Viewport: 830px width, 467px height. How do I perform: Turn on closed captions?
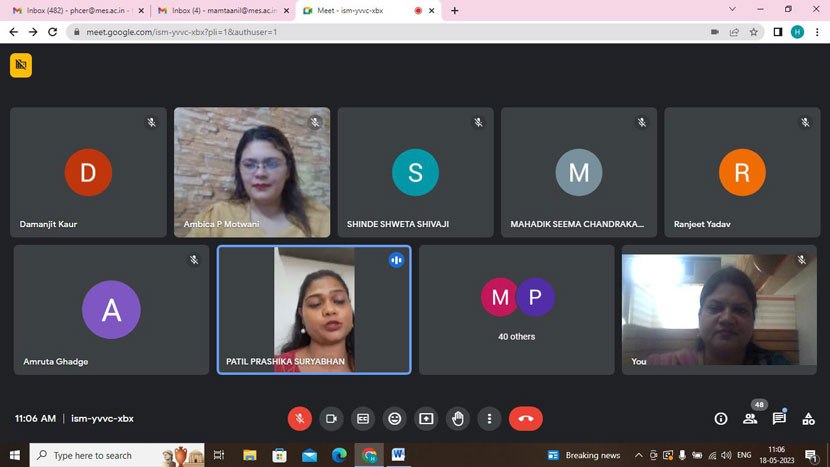click(x=363, y=419)
